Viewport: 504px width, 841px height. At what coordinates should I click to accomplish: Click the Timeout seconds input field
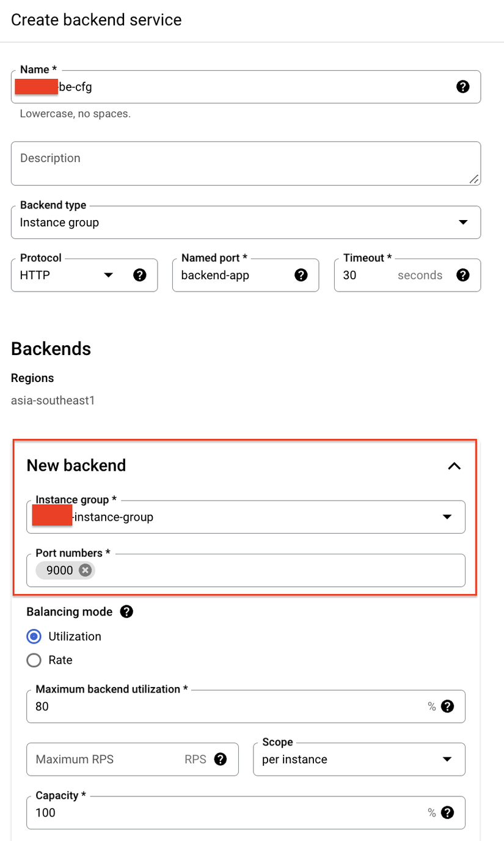pos(367,275)
